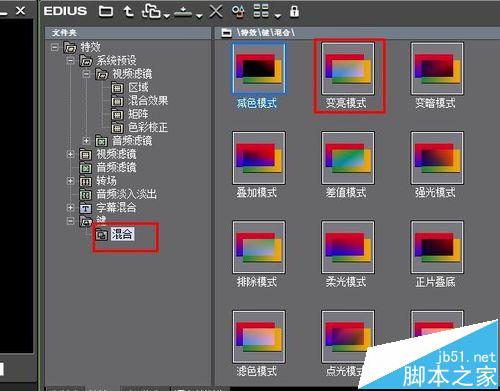The image size is (500, 391).
Task: Select the 区域 folder
Action: (x=138, y=88)
